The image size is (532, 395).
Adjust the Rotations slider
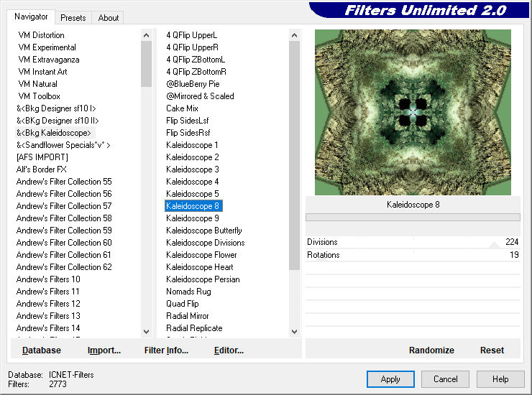(413, 255)
